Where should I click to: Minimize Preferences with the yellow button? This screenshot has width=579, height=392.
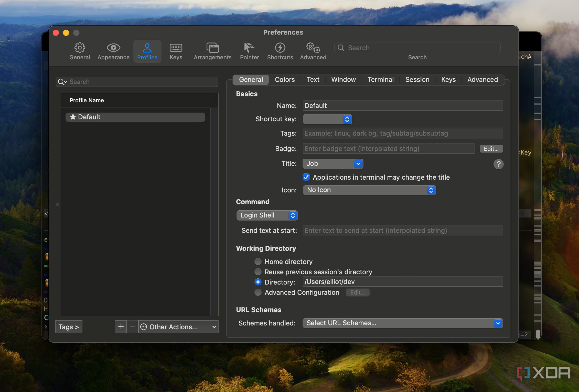tap(66, 33)
